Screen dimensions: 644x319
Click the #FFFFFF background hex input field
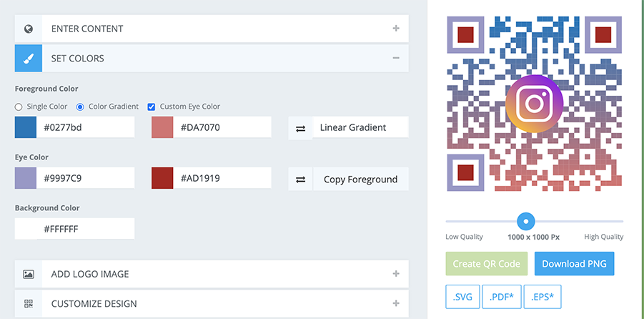[x=86, y=229]
